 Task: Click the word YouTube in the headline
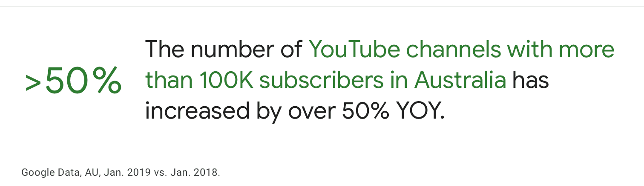click(354, 50)
